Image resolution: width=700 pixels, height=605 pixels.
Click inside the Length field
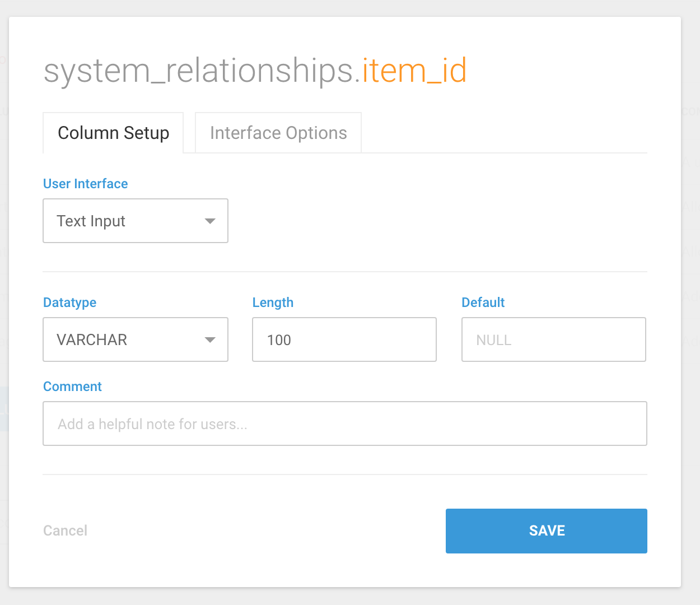point(344,339)
